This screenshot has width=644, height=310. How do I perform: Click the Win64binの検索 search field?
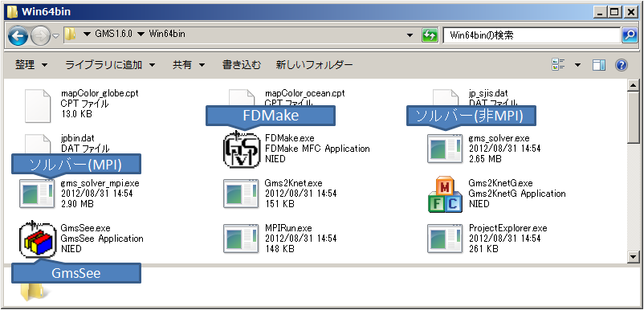532,35
